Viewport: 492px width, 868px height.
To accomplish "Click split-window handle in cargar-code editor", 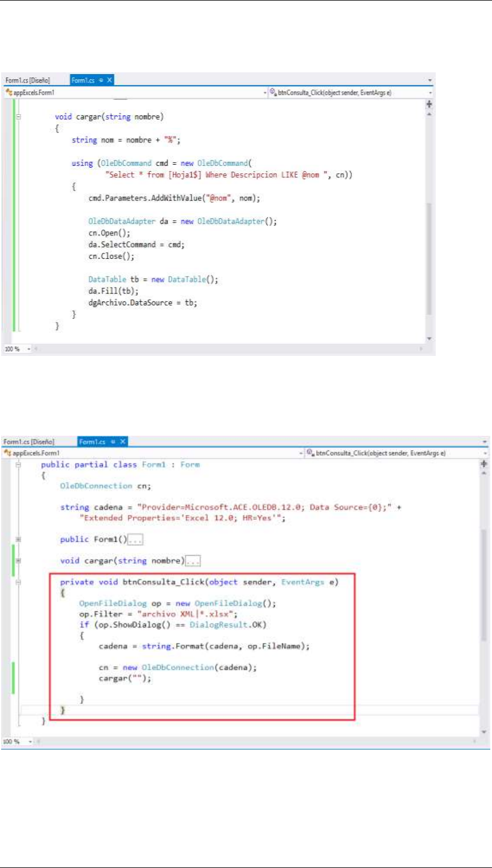I will click(429, 104).
